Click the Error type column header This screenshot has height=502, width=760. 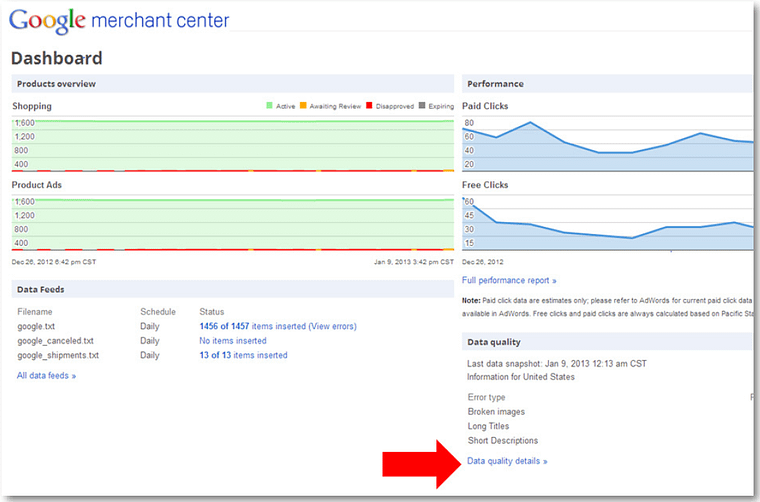click(x=486, y=397)
